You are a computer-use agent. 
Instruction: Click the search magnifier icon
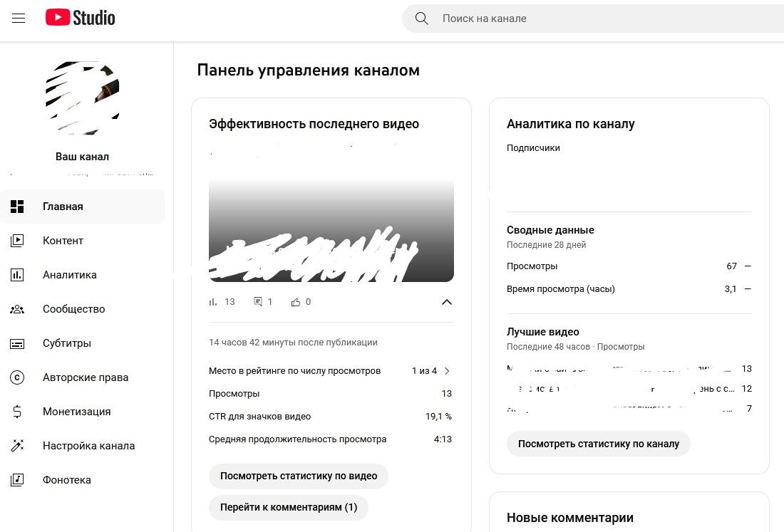[x=421, y=19]
